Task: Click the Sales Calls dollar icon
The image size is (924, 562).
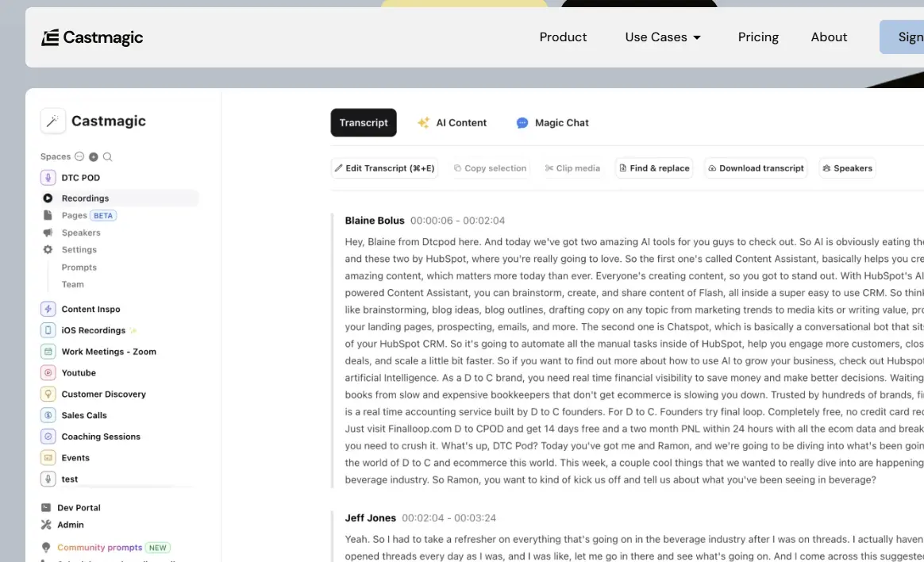Action: pos(48,414)
